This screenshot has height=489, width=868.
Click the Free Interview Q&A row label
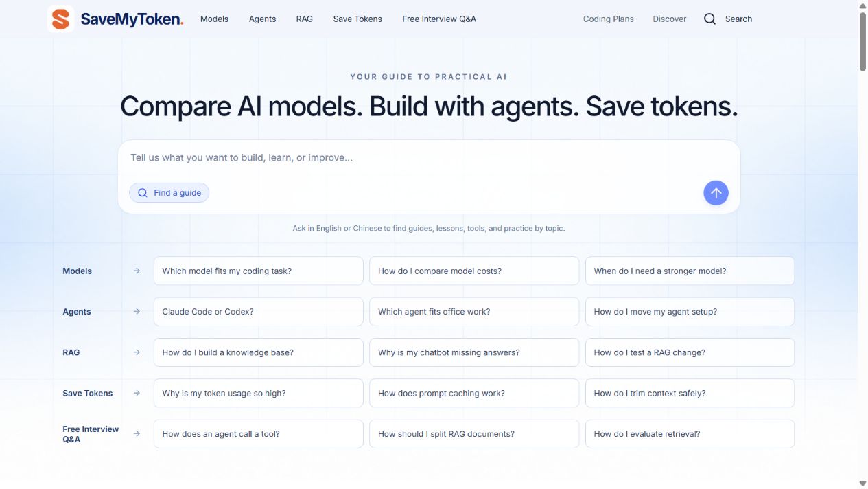(x=91, y=434)
